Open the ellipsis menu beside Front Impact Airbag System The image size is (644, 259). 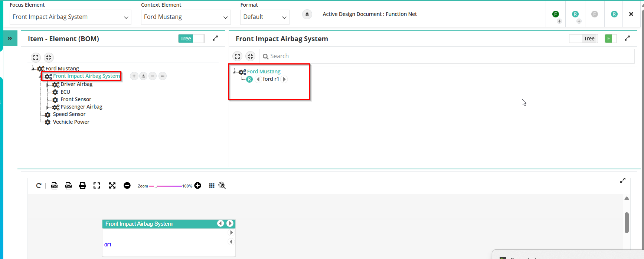[162, 76]
